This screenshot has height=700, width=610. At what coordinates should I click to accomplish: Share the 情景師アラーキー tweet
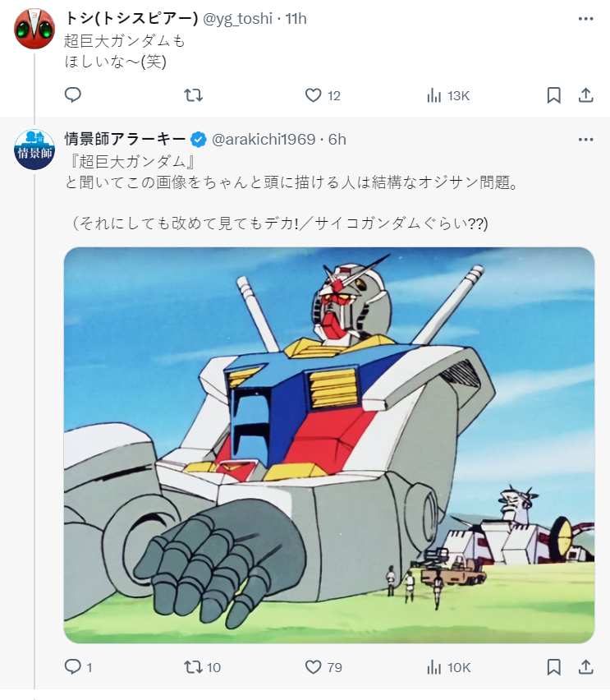[x=586, y=667]
